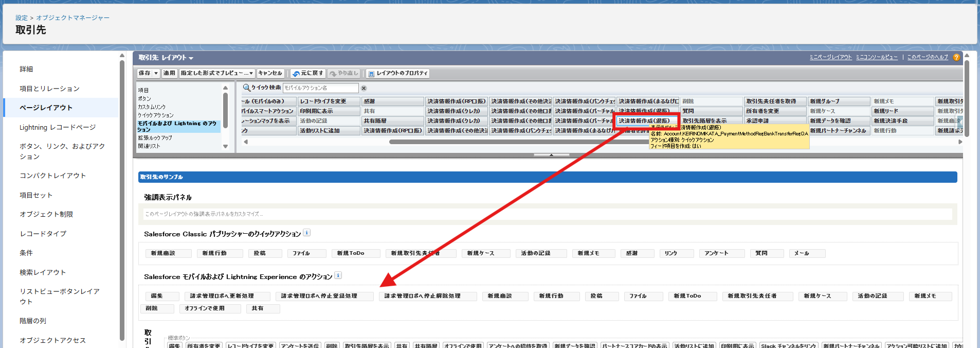Click the palette horizontal scrollbar right arrow
The width and height of the screenshot is (980, 348).
(959, 142)
